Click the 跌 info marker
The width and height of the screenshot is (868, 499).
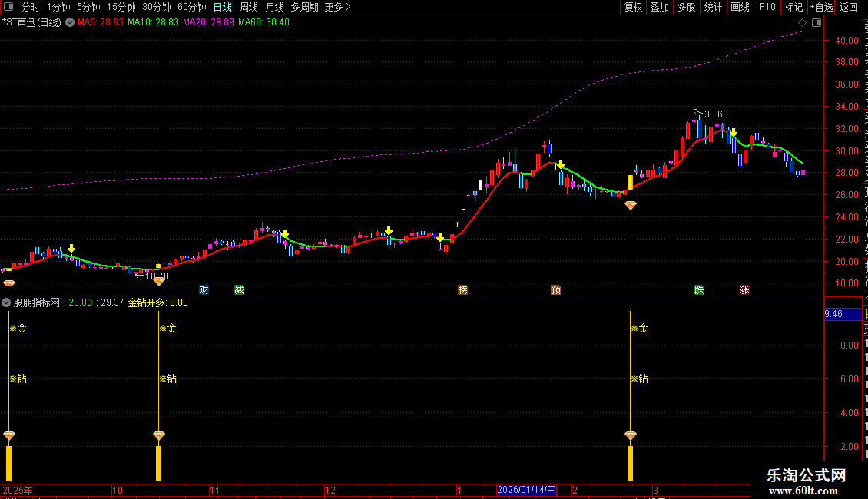click(699, 290)
